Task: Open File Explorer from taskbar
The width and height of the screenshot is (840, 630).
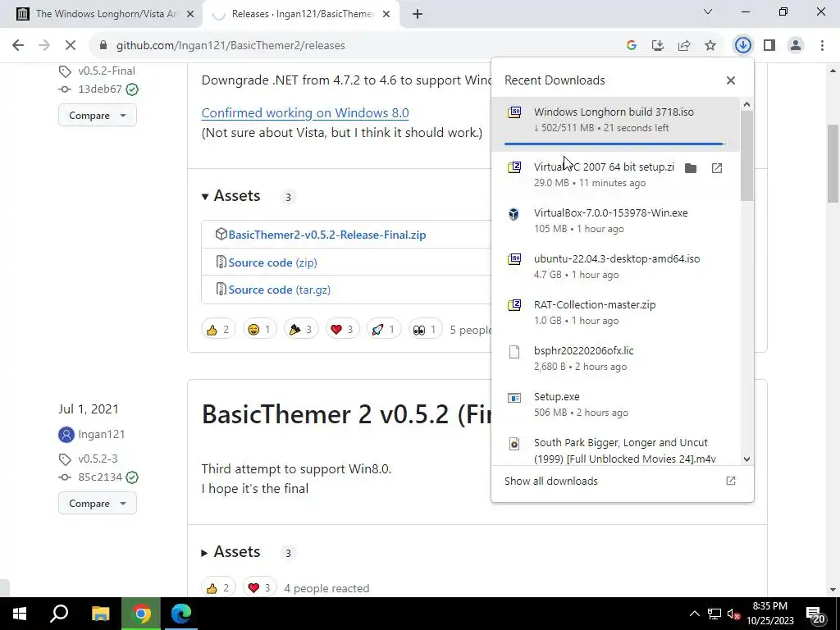Action: (x=100, y=614)
